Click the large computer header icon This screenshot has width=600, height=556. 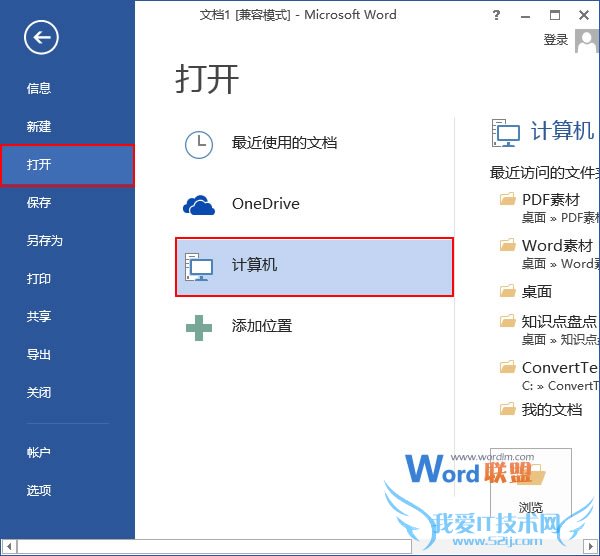(x=505, y=133)
